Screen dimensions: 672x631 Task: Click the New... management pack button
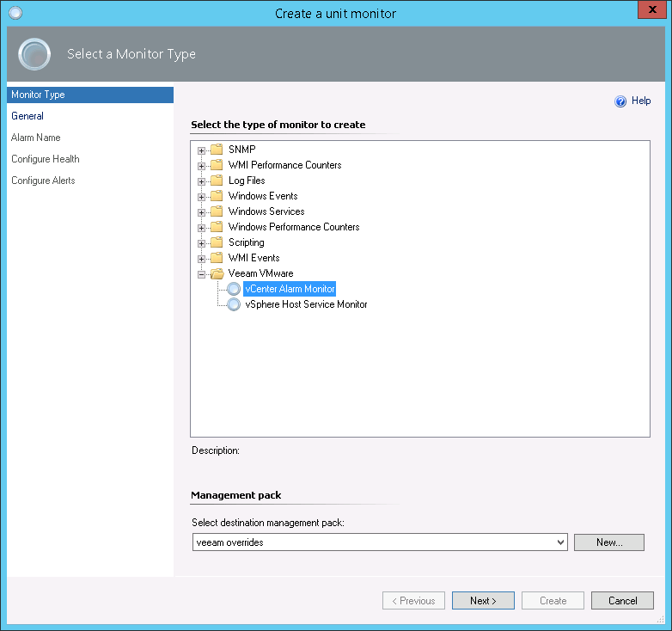608,542
